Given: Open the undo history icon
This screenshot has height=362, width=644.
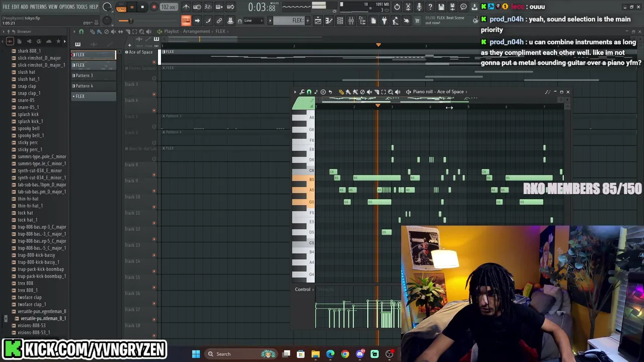Looking at the screenshot, I should (x=397, y=7).
